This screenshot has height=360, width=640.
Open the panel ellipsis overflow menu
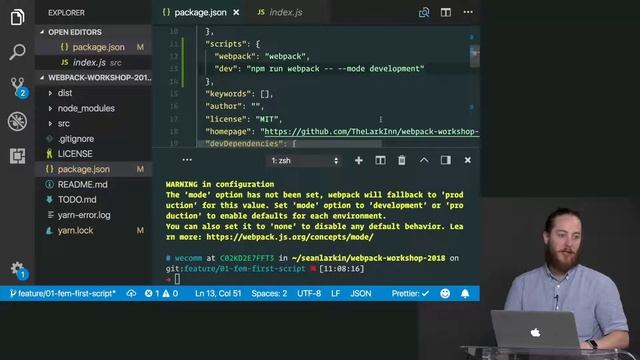point(187,160)
